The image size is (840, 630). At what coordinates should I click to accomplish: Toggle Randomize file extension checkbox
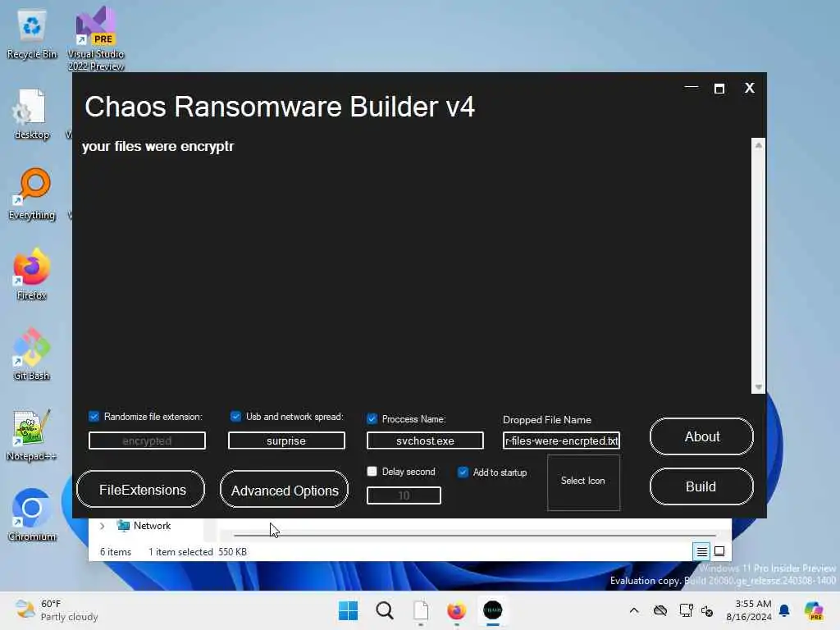point(94,417)
